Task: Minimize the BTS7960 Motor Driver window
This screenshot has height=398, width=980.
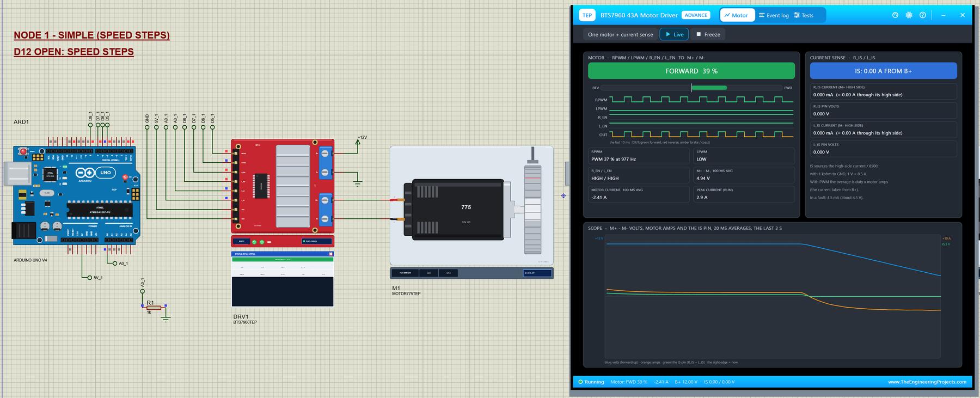Action: click(944, 15)
